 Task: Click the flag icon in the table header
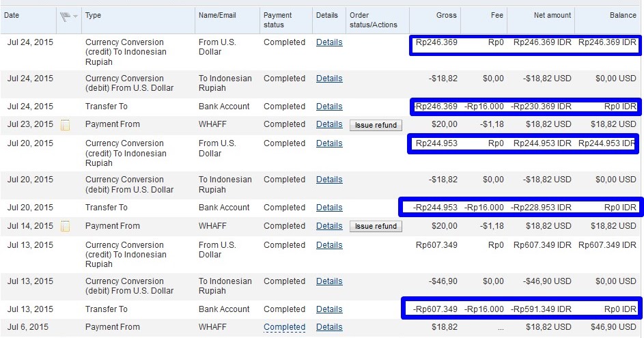66,16
